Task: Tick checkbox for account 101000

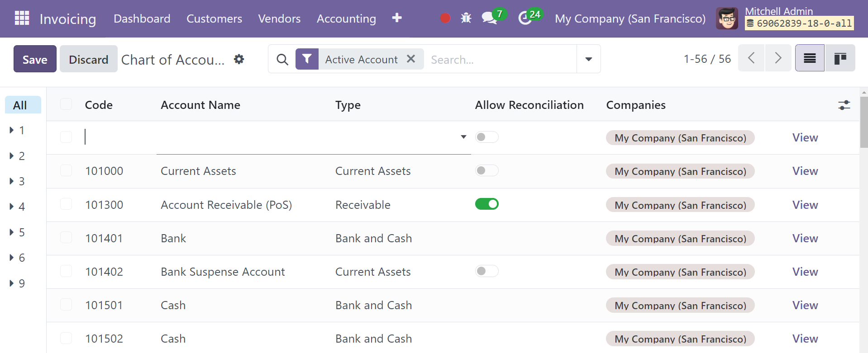Action: pos(66,170)
